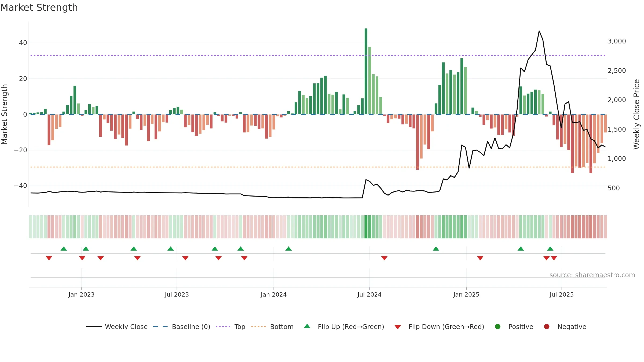644x362 pixels.
Task: Toggle the 'Top' legend label
Action: pos(240,327)
